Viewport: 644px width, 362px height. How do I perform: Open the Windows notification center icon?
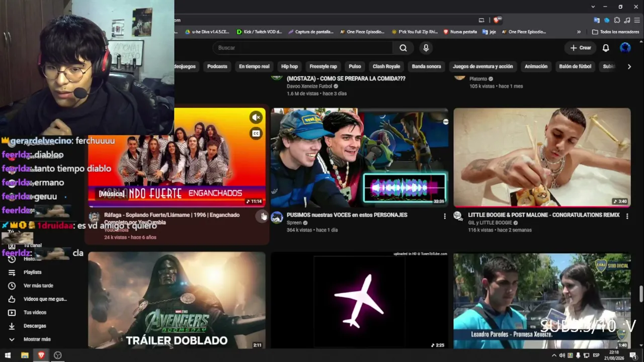point(633,355)
